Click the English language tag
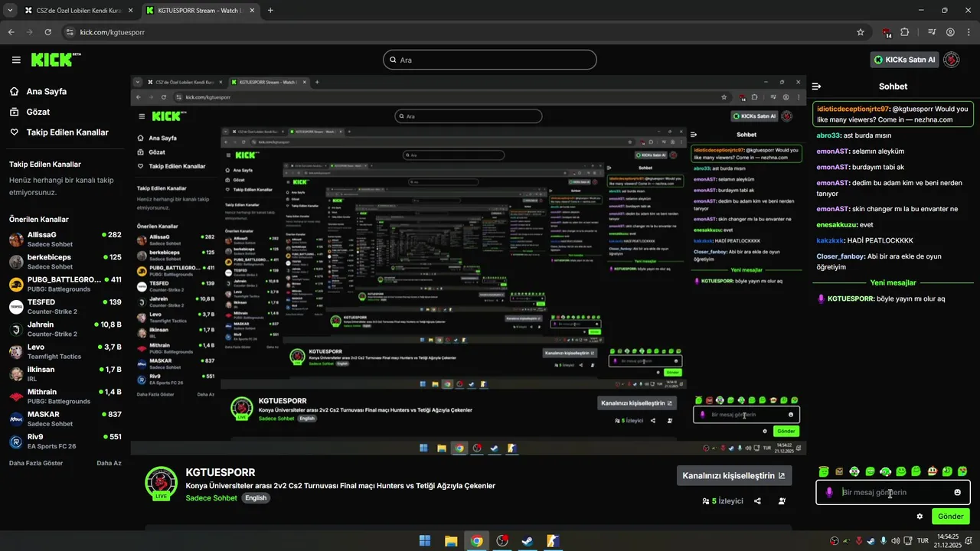Image resolution: width=980 pixels, height=551 pixels. pyautogui.click(x=256, y=498)
